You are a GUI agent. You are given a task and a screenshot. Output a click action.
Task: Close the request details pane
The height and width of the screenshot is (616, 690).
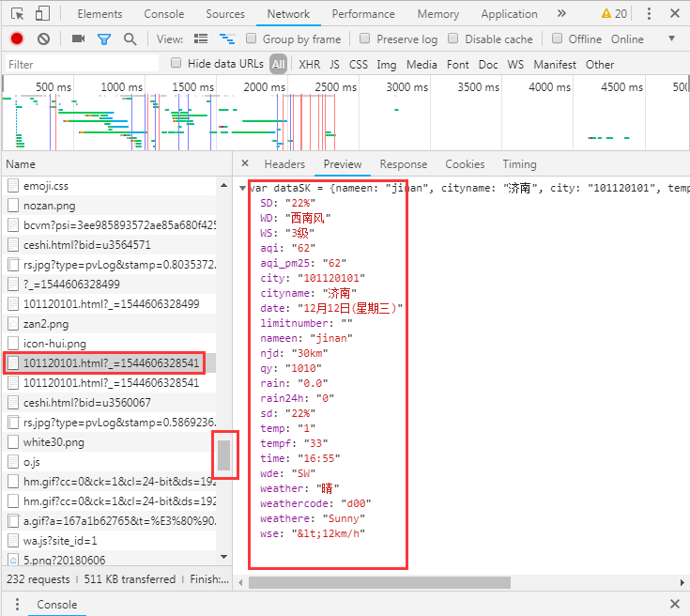tap(245, 163)
